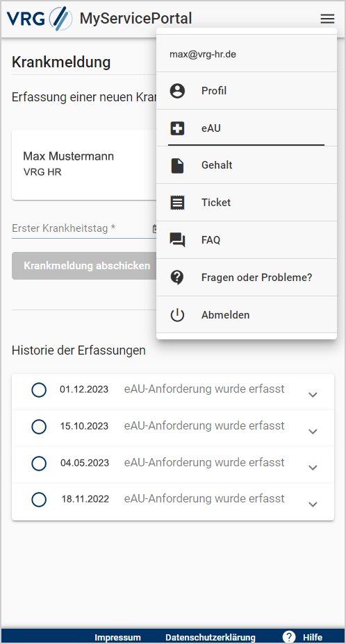Viewport: 346px width, 644px height.
Task: Expand the 04.05.2023 history entry
Action: tap(313, 468)
